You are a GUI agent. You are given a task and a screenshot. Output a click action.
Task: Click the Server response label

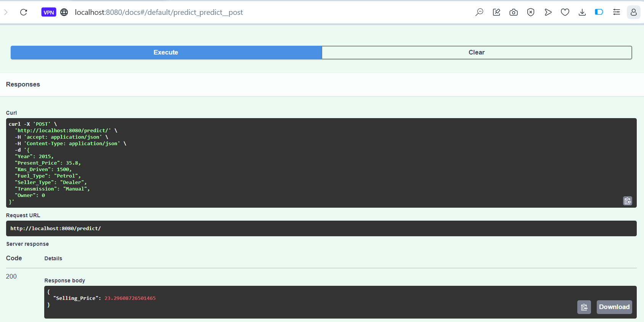click(27, 244)
